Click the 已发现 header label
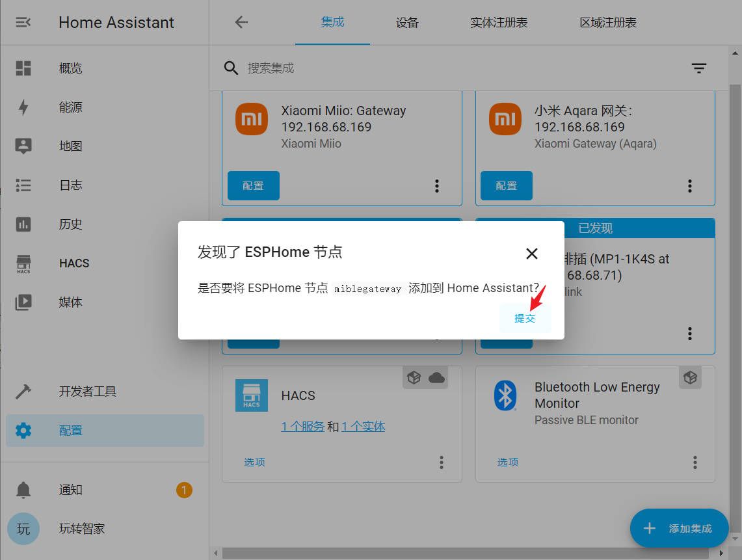Image resolution: width=742 pixels, height=560 pixels. click(595, 229)
